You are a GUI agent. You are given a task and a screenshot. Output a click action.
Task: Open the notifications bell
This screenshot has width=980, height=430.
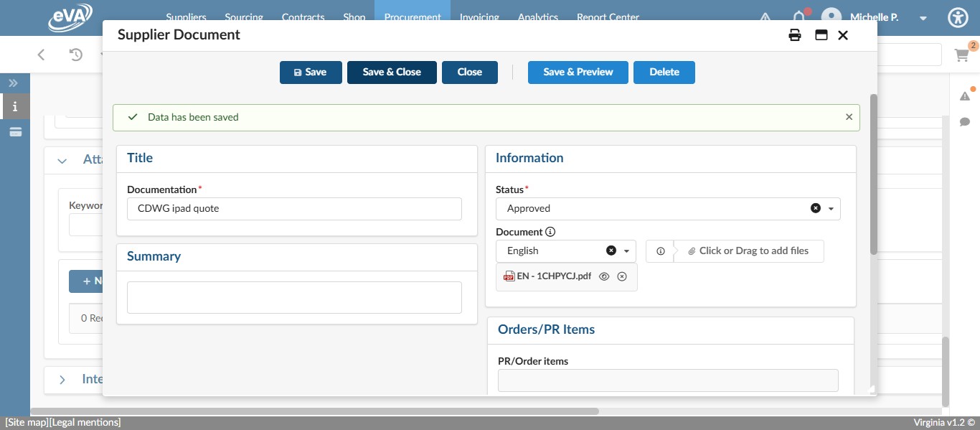[x=798, y=17]
